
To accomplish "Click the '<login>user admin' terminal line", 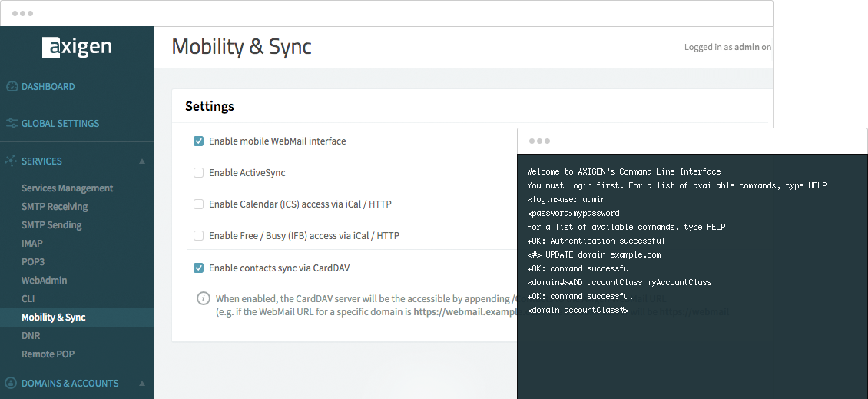I will (x=566, y=200).
